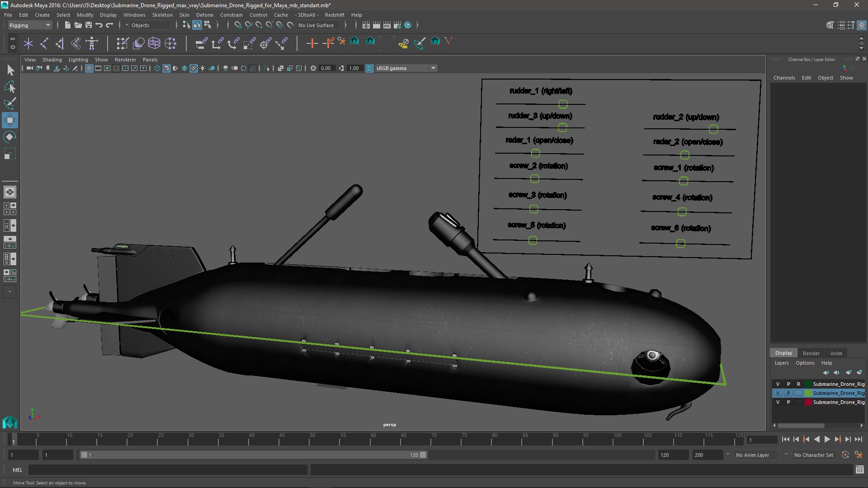The width and height of the screenshot is (868, 488).
Task: Click the Quick Rig humanoid shelf icon
Action: pos(92,43)
